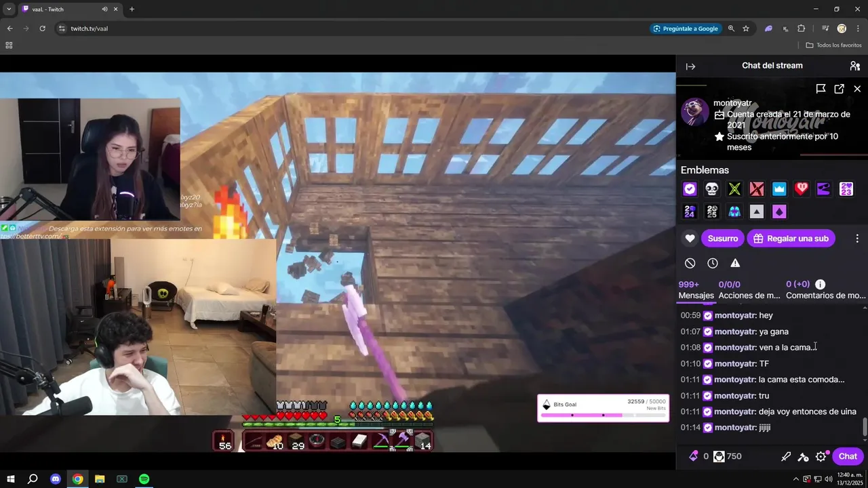Open Todos los favoritos bookmarks folder
Image resolution: width=868 pixels, height=488 pixels.
(x=833, y=45)
